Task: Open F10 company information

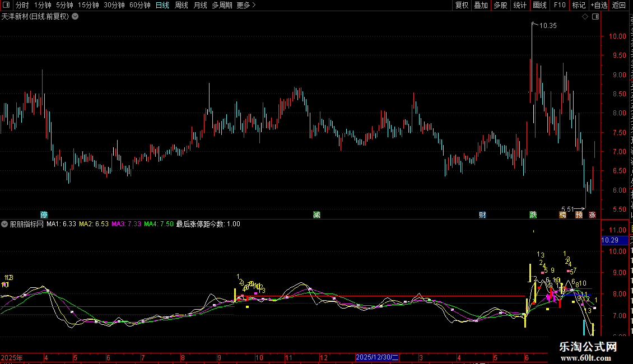Action: tap(560, 5)
